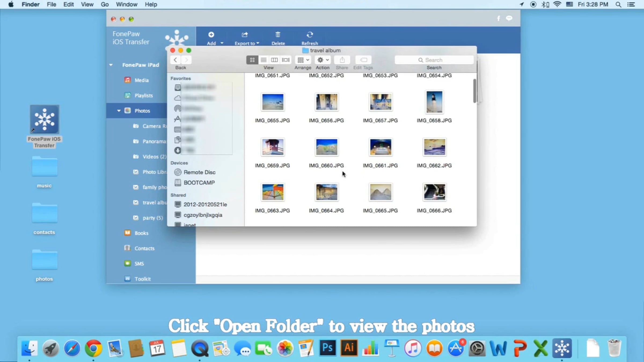
Task: Select Contacts in FonePaw sidebar
Action: click(x=144, y=248)
